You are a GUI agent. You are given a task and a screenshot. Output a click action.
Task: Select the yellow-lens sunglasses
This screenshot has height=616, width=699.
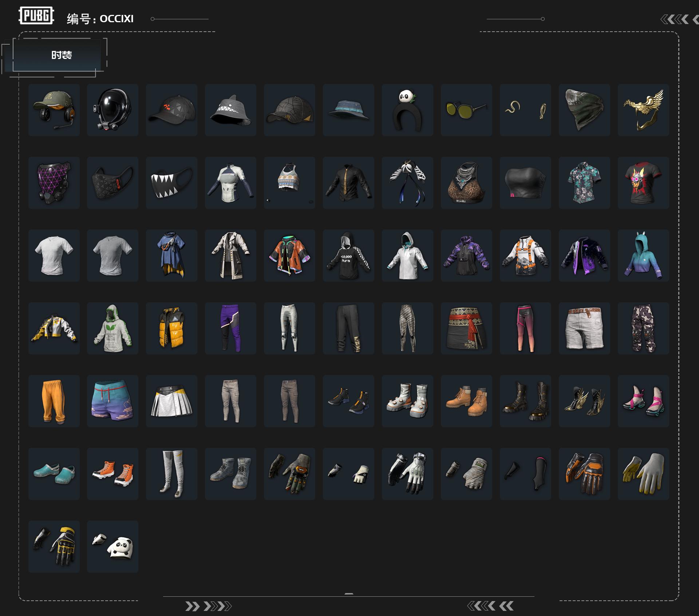[466, 110]
